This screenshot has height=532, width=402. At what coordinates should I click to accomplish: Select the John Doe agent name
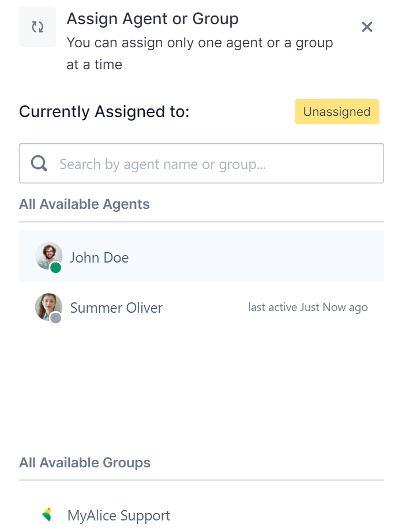[x=99, y=257]
